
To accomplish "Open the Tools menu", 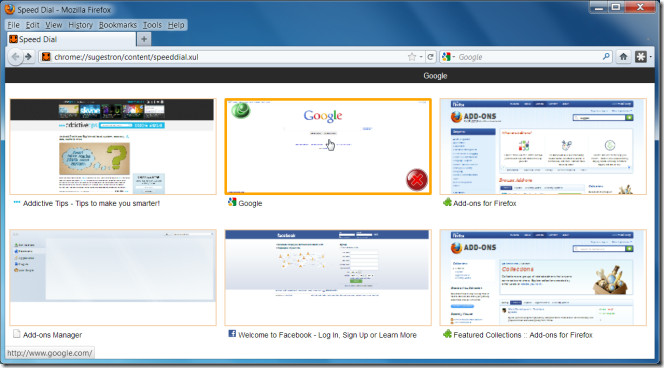I will (x=152, y=25).
